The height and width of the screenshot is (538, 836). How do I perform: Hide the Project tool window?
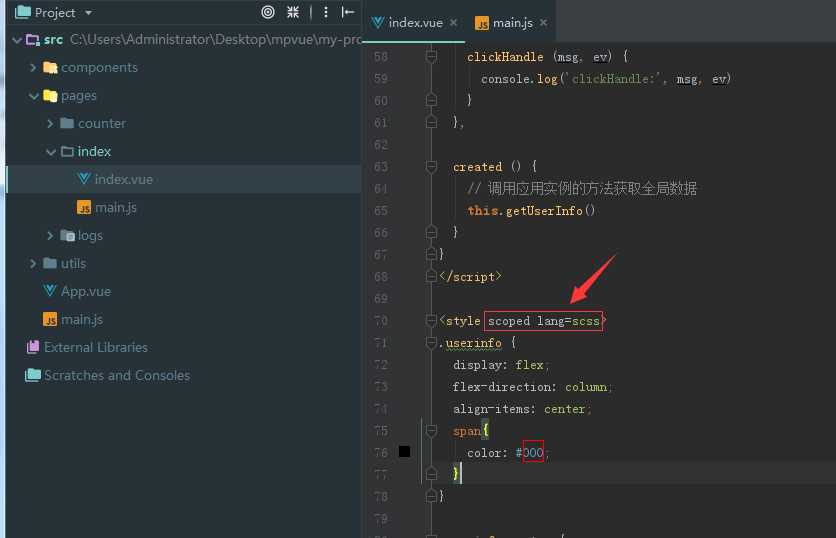348,12
